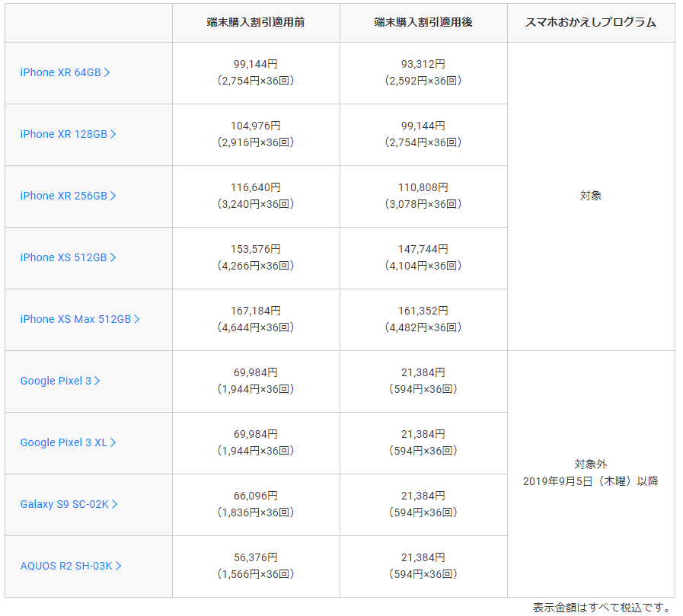683x616 pixels.
Task: Open the Galaxy S9 SC-02K link
Action: tap(69, 505)
